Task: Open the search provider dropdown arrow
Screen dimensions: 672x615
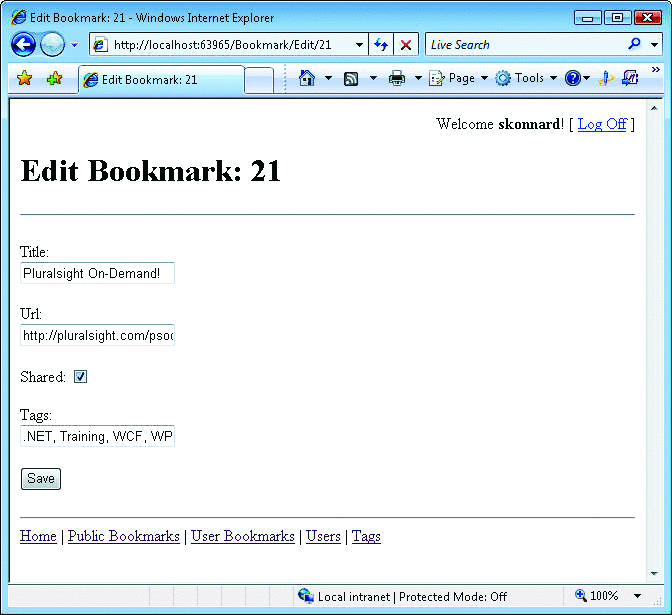Action: coord(654,45)
